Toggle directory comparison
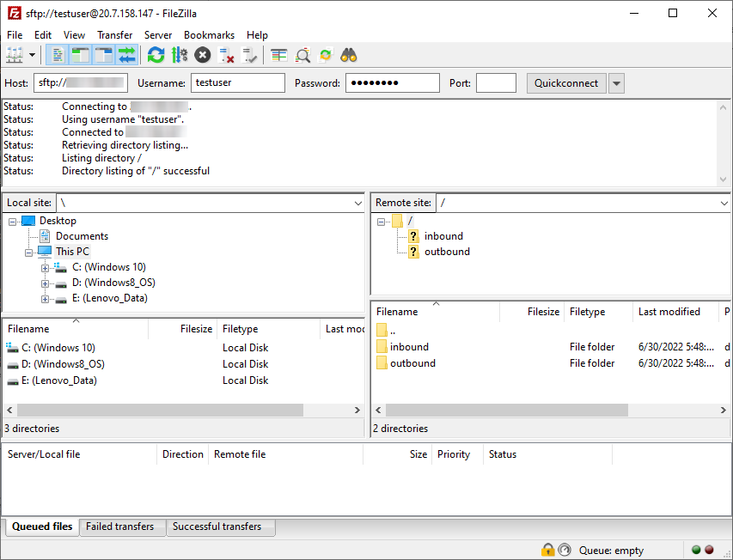The height and width of the screenshot is (560, 733). click(302, 55)
